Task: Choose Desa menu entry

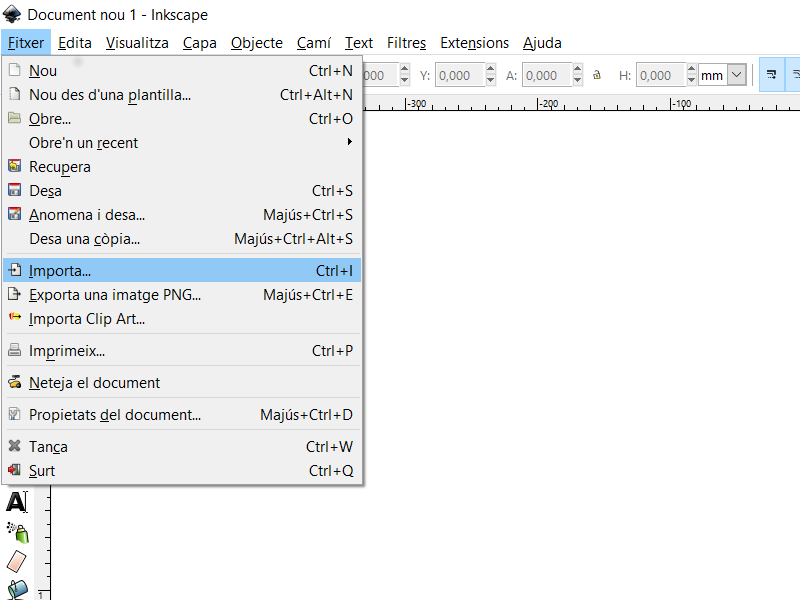Action: coord(182,190)
